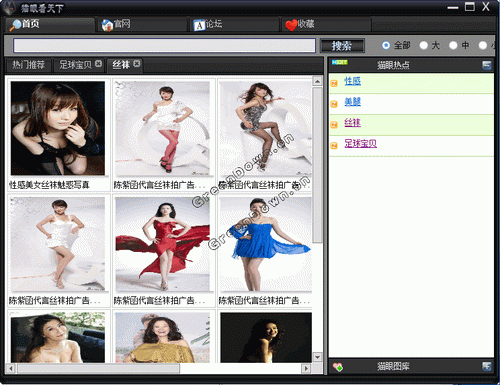Open the 官网 official site tab
This screenshot has height=385, width=500.
click(x=142, y=24)
